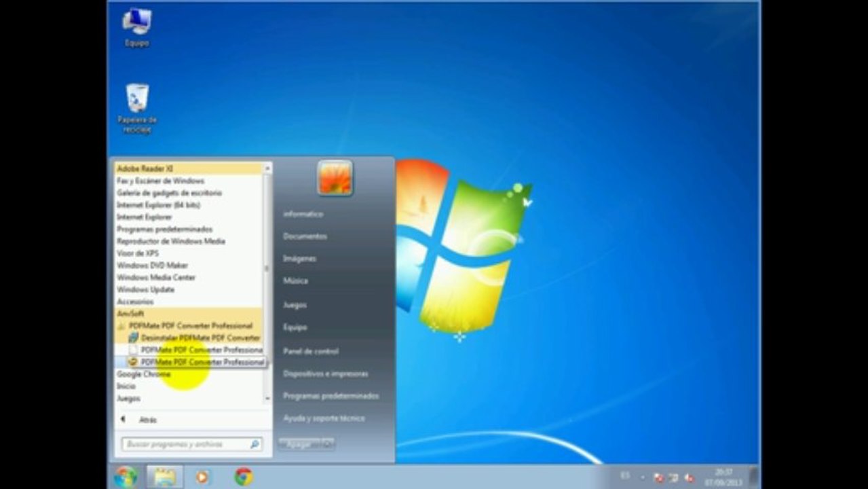This screenshot has height=489, width=868.
Task: Click the Desinstalar PDFMate uninstaller icon
Action: click(x=134, y=338)
